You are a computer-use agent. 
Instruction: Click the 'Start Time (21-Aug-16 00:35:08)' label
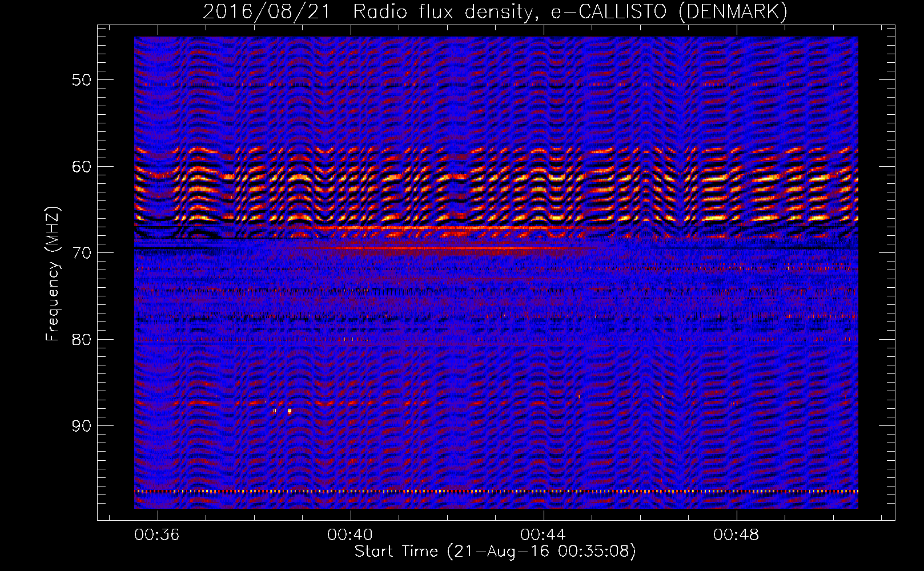click(495, 552)
